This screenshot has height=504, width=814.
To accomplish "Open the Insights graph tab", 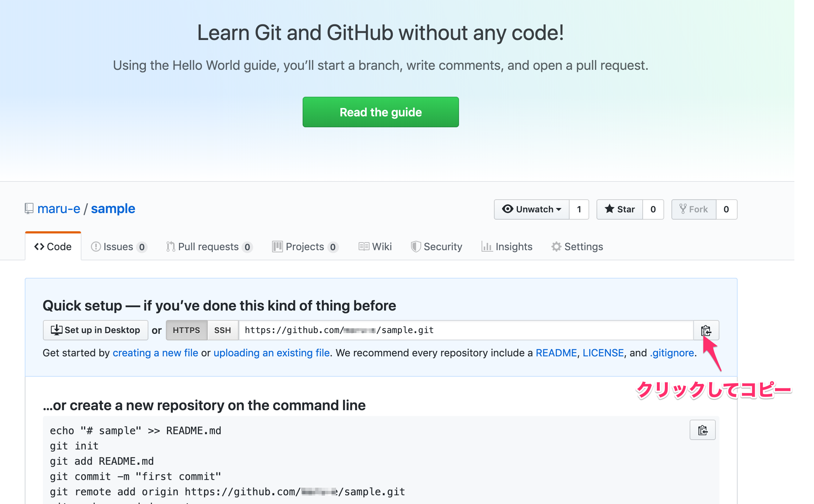I will 507,247.
